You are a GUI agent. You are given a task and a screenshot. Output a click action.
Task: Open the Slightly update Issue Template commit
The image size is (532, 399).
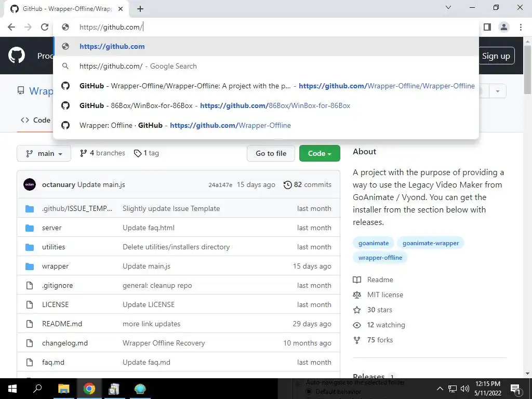(171, 208)
